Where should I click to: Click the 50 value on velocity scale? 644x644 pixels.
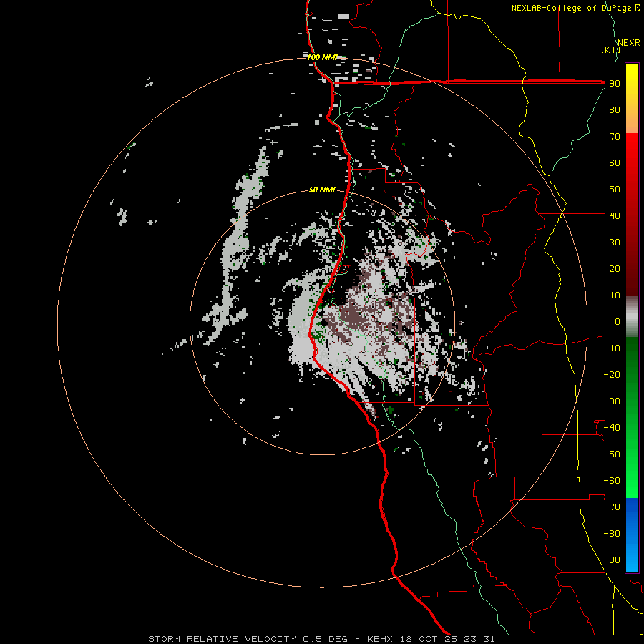[615, 190]
